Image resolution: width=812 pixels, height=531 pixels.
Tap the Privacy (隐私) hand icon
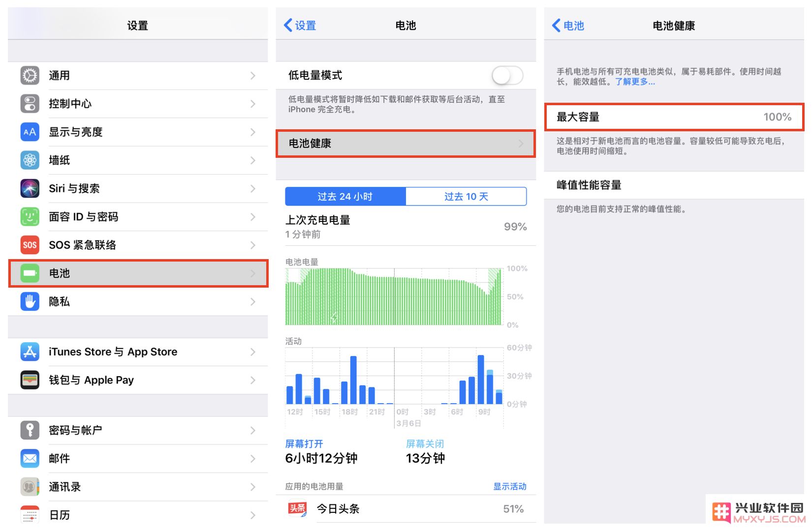pos(30,301)
